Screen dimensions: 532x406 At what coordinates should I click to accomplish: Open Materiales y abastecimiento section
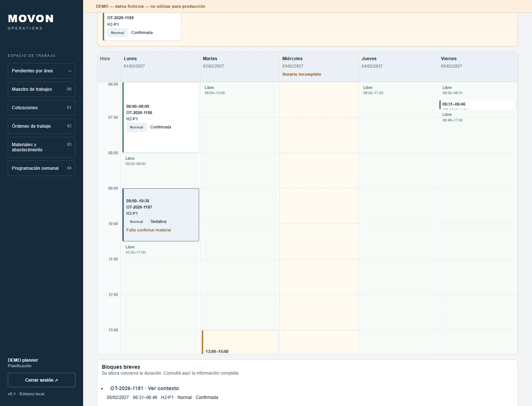(x=41, y=147)
